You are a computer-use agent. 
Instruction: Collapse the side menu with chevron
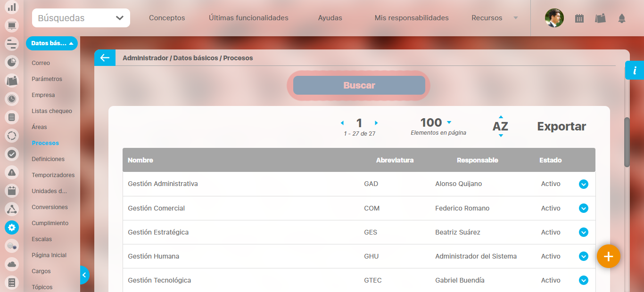point(84,275)
